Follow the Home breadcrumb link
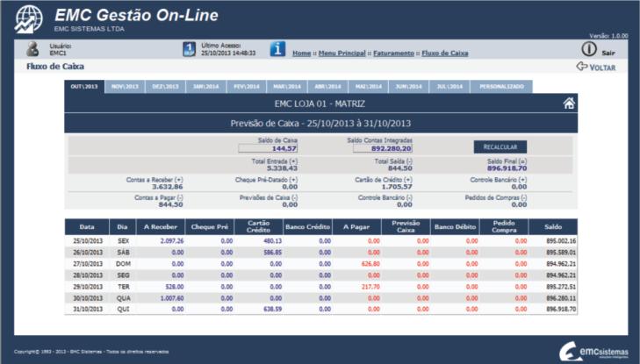Viewport: 640px width, 364px height. 302,53
